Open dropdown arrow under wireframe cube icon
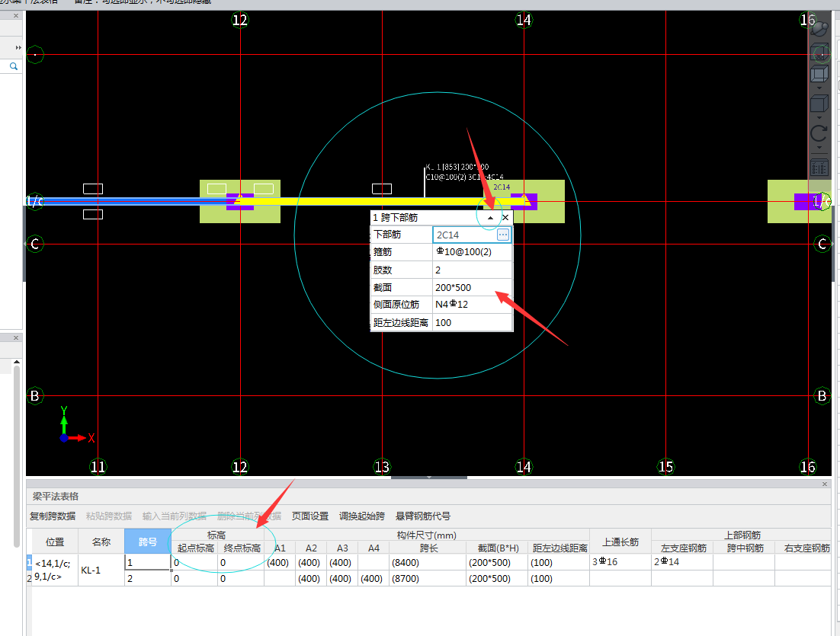Screen dimensions: 840x636 tap(819, 88)
